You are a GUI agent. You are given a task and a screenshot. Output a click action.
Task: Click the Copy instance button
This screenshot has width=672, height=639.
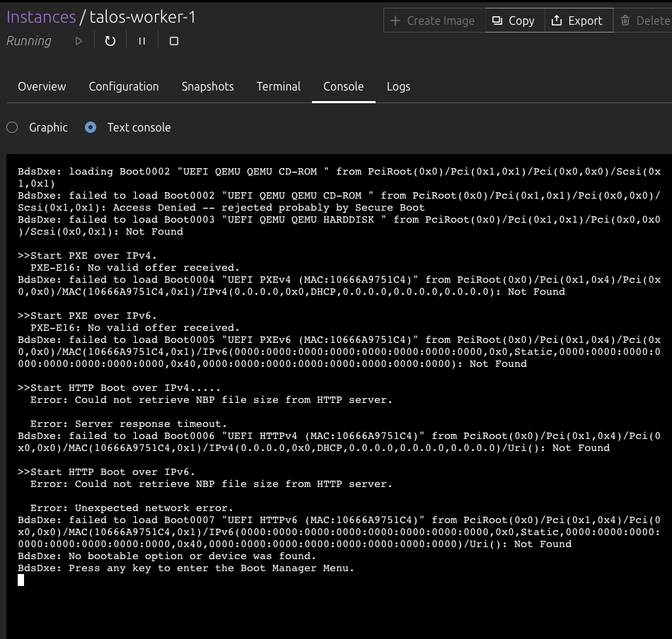click(x=515, y=20)
